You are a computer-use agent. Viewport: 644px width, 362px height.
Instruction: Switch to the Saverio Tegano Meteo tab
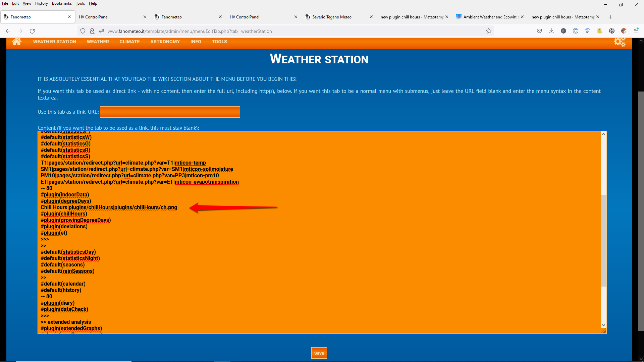tap(339, 17)
